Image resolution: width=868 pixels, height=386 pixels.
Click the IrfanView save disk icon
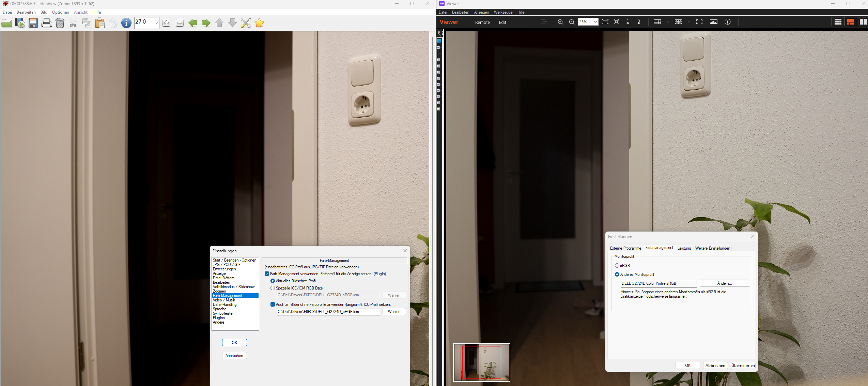[33, 23]
